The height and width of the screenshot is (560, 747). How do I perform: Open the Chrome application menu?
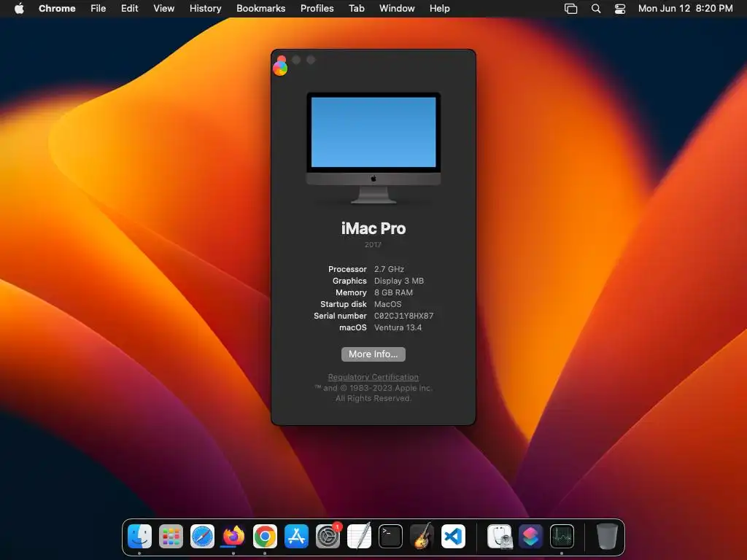57,8
